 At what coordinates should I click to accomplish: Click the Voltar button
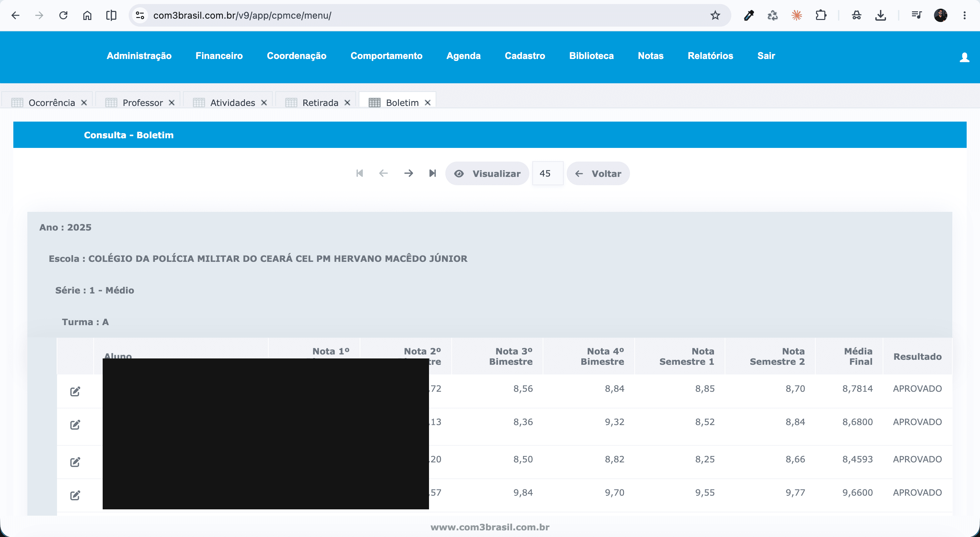point(598,174)
